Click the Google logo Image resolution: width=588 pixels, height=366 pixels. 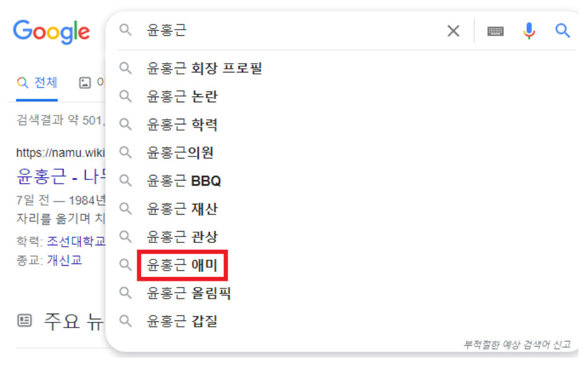(x=51, y=31)
